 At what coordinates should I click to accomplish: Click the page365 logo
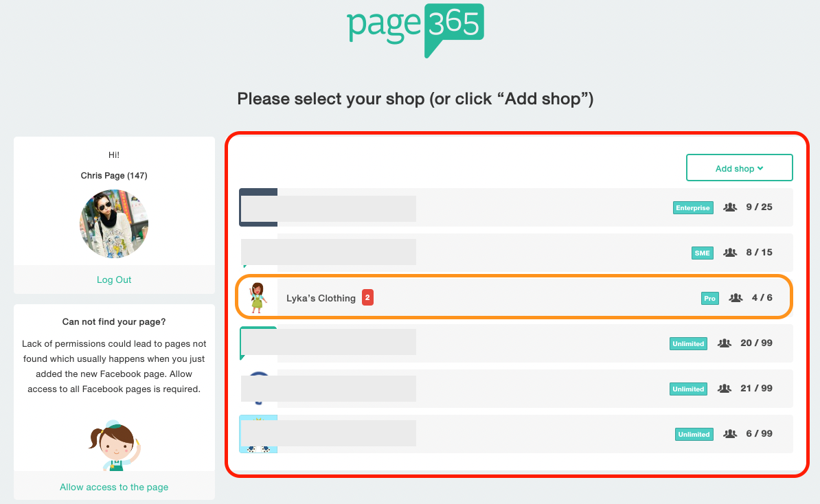tap(415, 29)
